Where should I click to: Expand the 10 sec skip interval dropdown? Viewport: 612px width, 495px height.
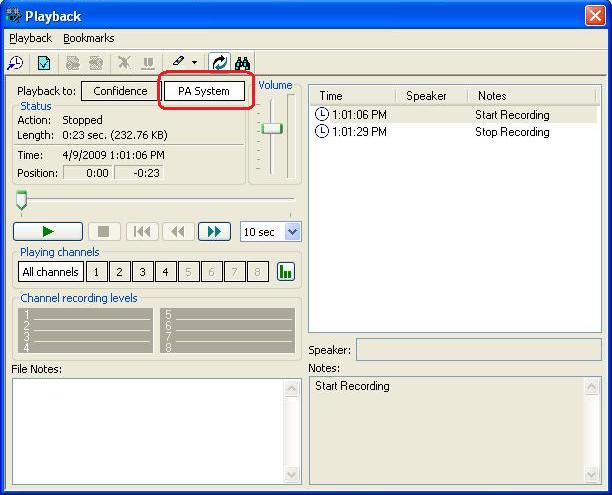[x=293, y=232]
